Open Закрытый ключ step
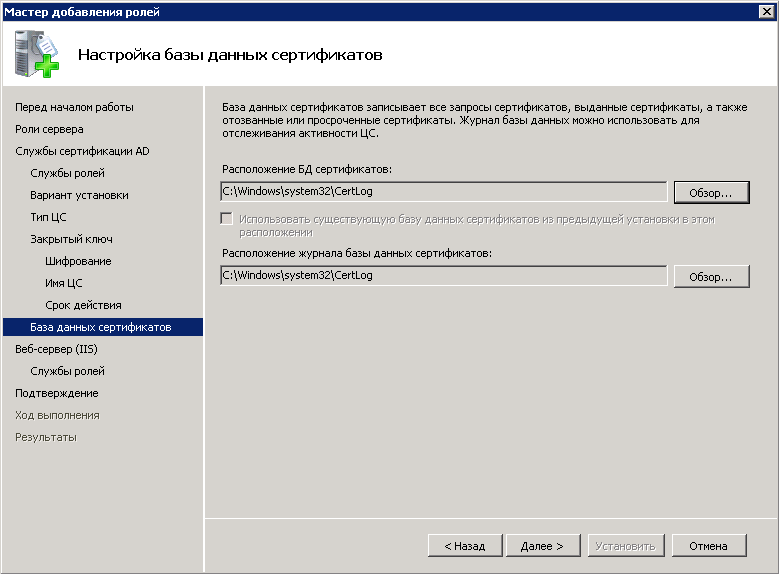Screen dimensions: 779x574 tap(71, 239)
